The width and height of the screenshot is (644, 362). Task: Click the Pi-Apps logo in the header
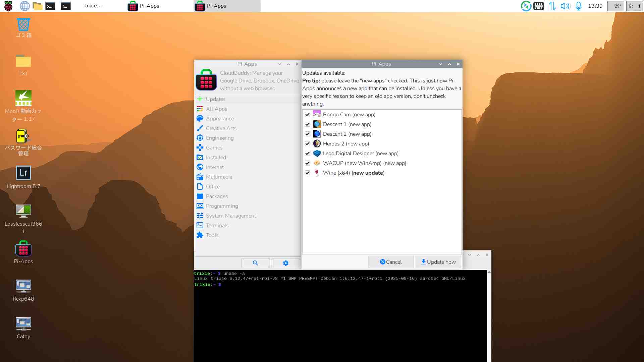[x=206, y=80]
